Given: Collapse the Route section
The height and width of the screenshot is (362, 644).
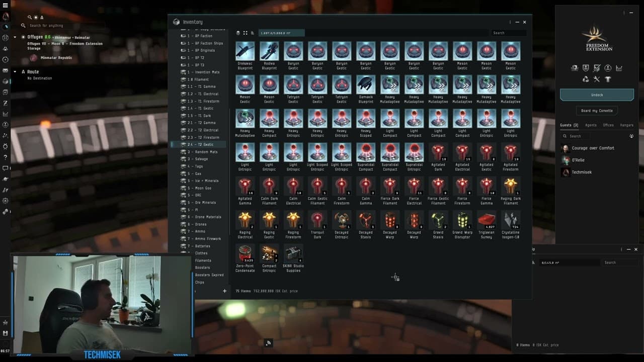Looking at the screenshot, I should pos(15,72).
